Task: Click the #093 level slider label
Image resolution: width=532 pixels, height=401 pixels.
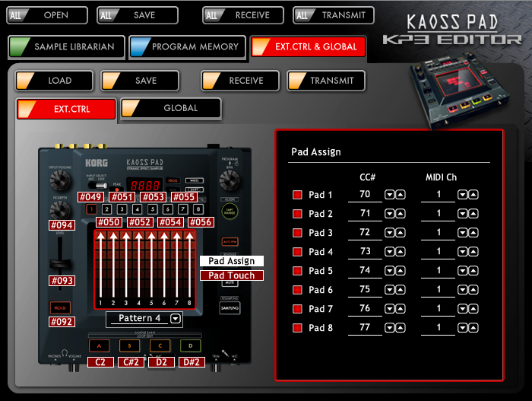Action: 62,281
